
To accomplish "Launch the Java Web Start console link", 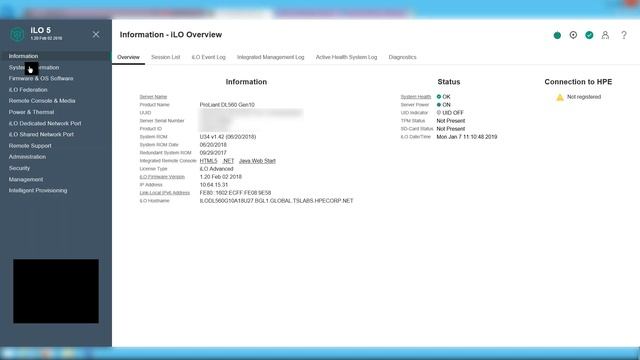I will 257,161.
